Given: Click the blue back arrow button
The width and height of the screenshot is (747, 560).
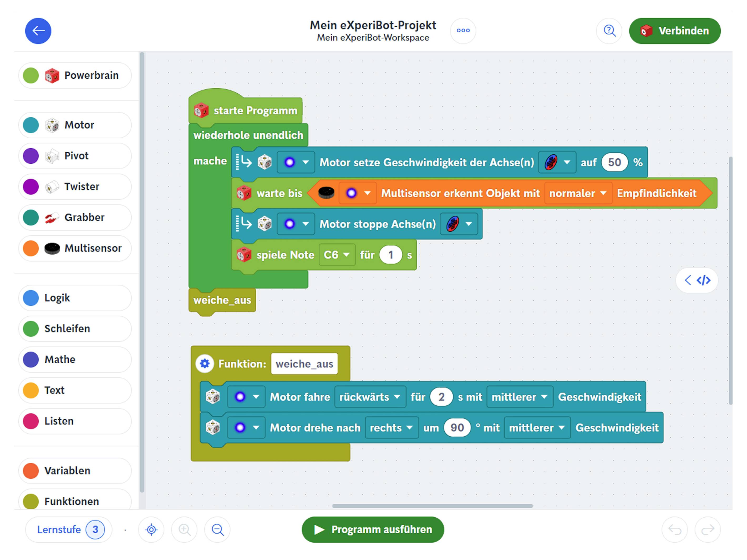Looking at the screenshot, I should click(x=38, y=31).
